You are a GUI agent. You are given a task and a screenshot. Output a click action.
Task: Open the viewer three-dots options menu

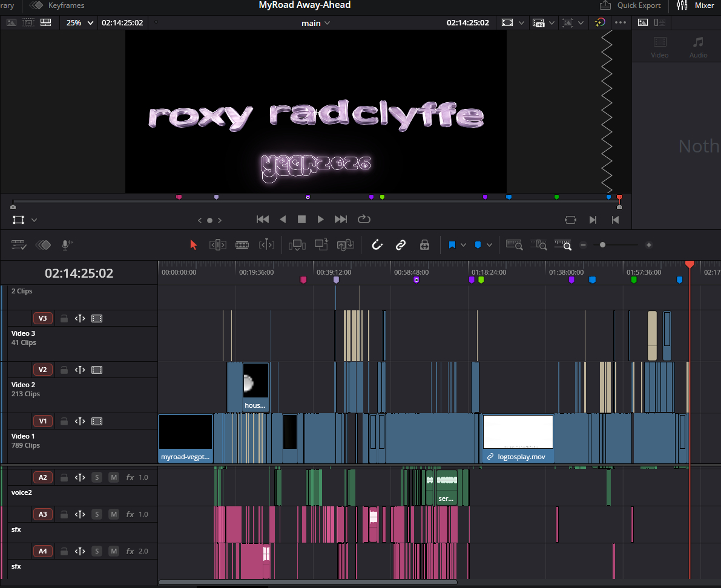pyautogui.click(x=621, y=22)
